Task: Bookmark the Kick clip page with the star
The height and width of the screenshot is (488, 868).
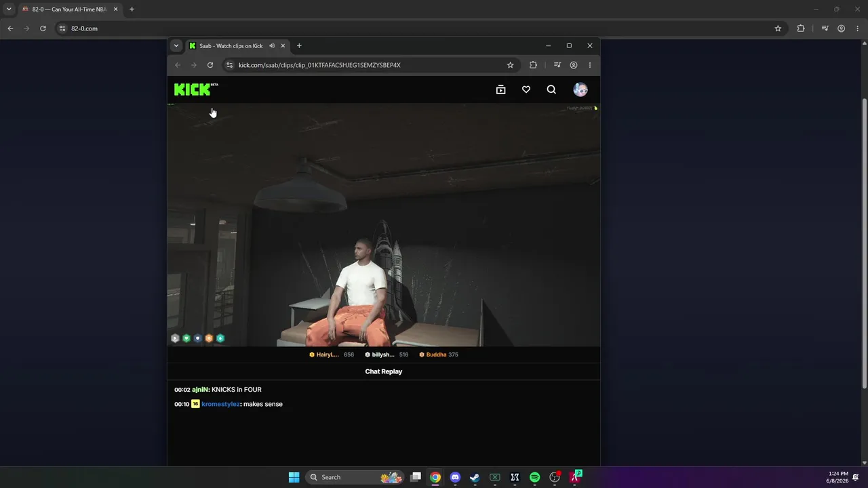Action: 510,65
